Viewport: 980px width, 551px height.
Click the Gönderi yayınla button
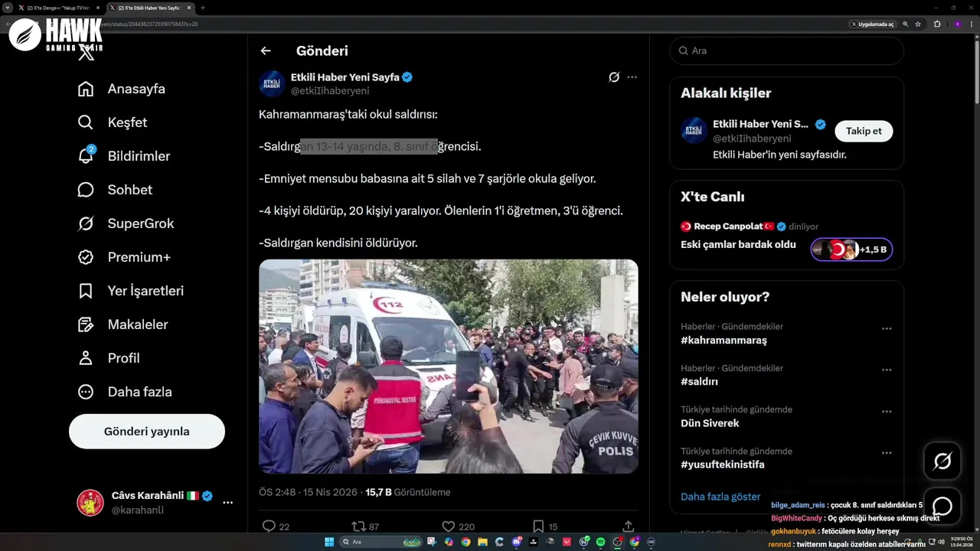point(147,432)
